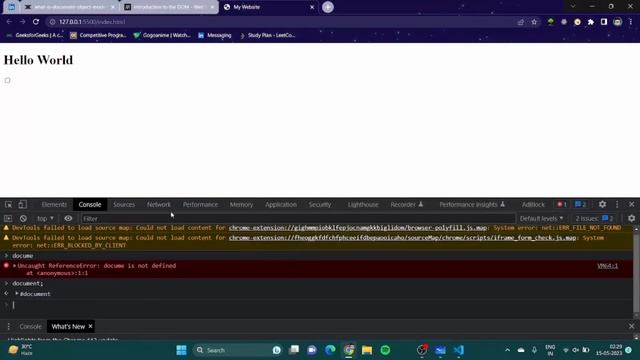Open the tab search dropdown chevron

click(573, 7)
